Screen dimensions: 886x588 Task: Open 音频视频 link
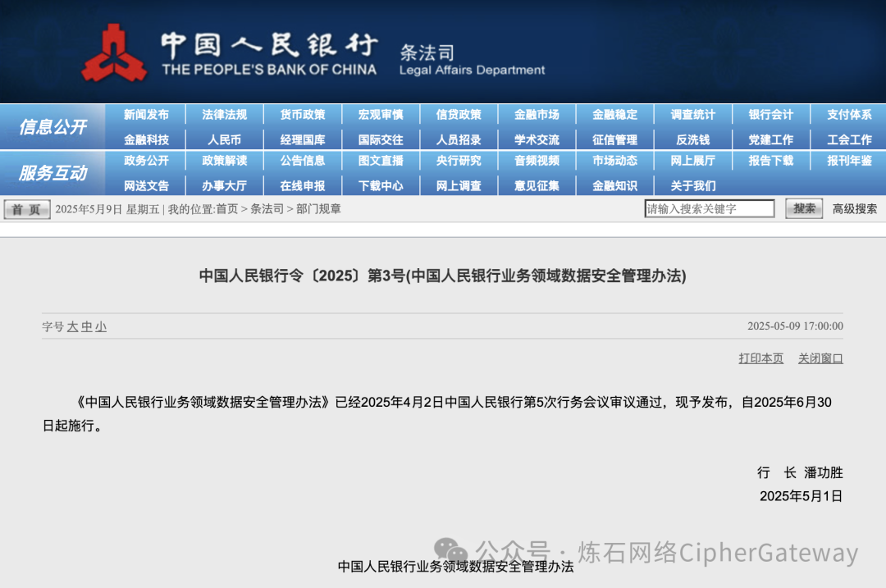(x=537, y=161)
